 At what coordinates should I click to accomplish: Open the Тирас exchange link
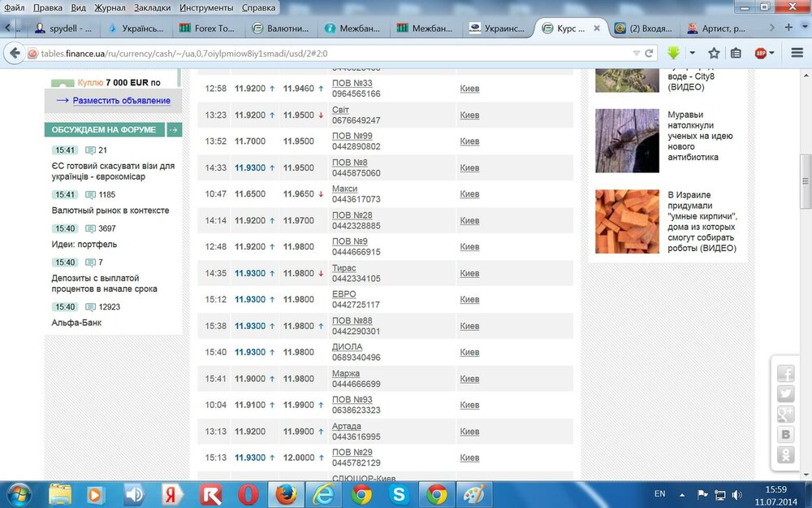tap(343, 268)
